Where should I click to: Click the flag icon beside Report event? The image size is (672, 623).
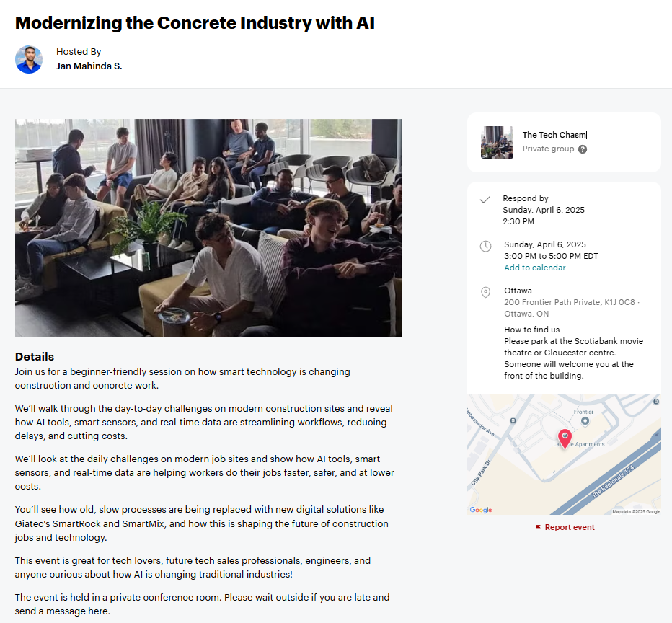(x=538, y=528)
